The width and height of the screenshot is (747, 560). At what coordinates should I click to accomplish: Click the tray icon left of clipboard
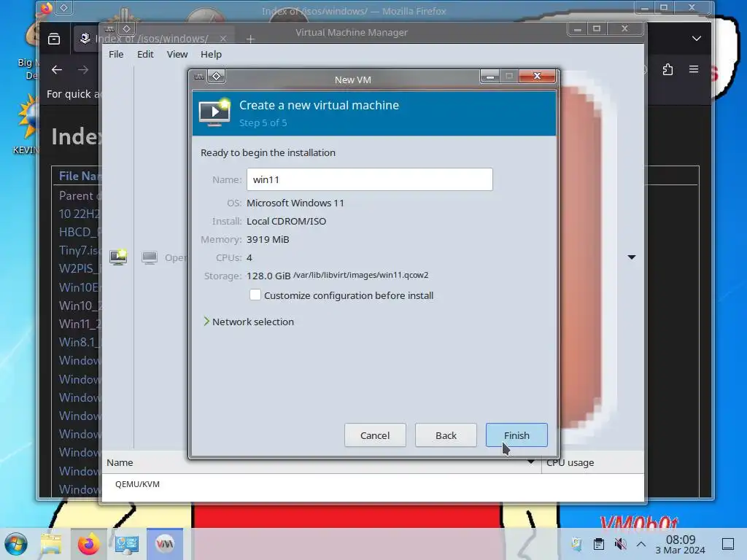point(576,544)
